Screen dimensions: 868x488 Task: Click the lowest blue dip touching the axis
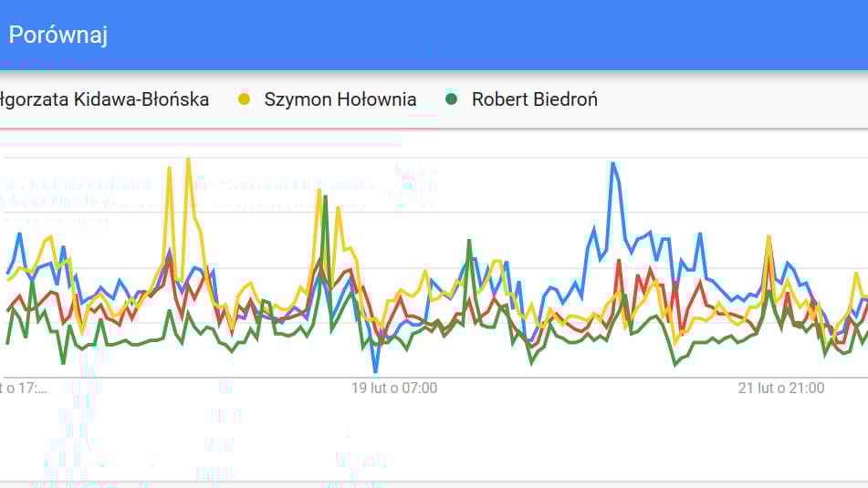tap(376, 371)
